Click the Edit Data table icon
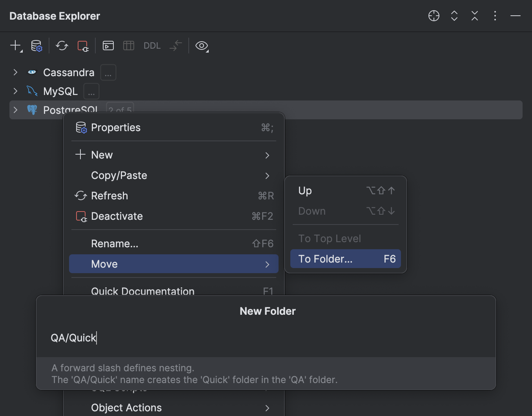 (x=129, y=46)
